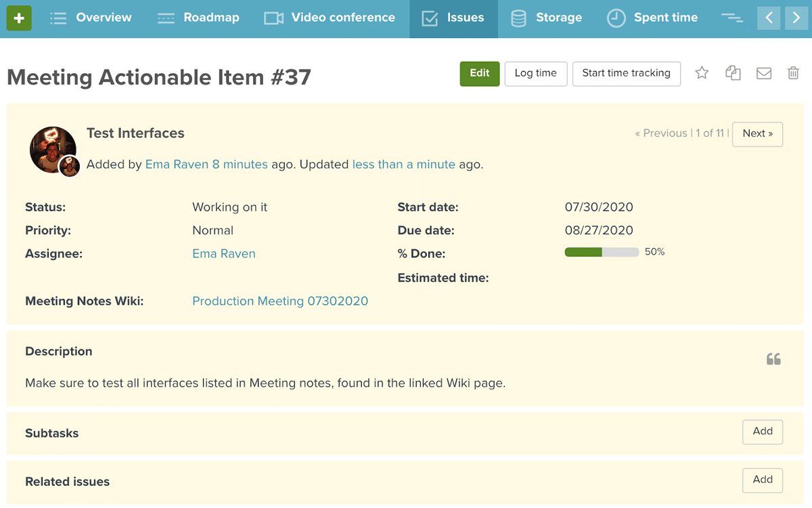Start time tracking for this issue
Screen dimensions: 812x508
pyautogui.click(x=626, y=73)
